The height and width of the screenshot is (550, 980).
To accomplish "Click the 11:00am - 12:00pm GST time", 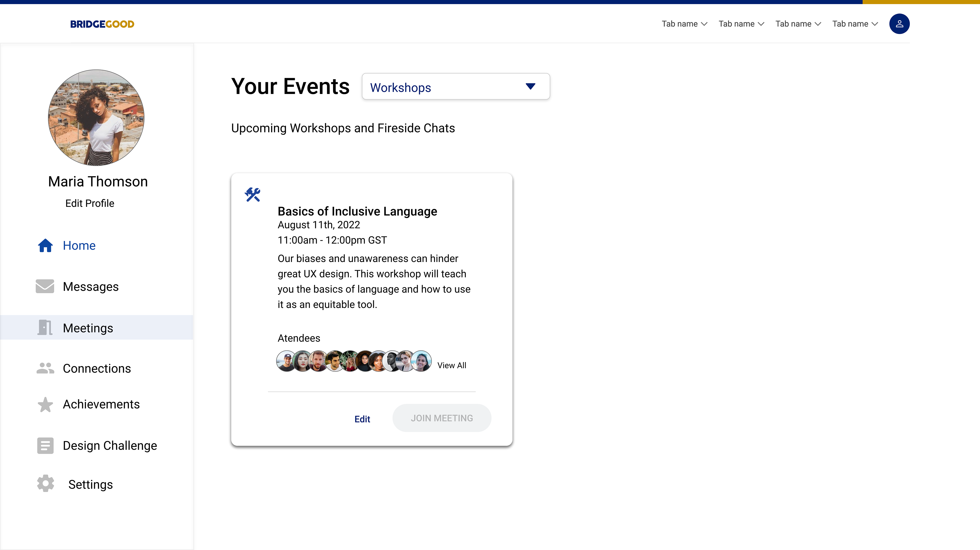I will (332, 240).
